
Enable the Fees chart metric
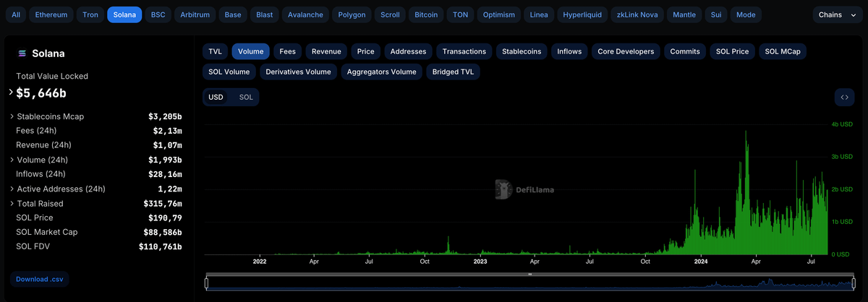[288, 51]
